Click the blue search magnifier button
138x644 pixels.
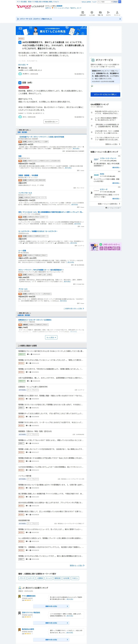[120, 2]
